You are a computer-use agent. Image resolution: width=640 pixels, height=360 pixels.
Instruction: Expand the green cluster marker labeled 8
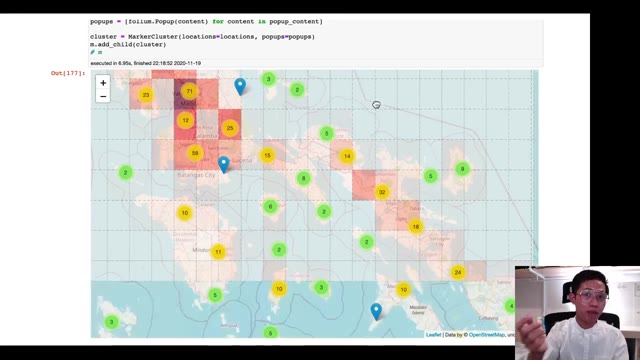point(303,178)
